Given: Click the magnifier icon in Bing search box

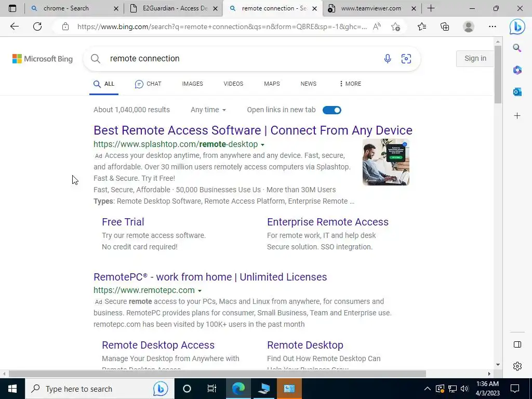Looking at the screenshot, I should pos(96,59).
